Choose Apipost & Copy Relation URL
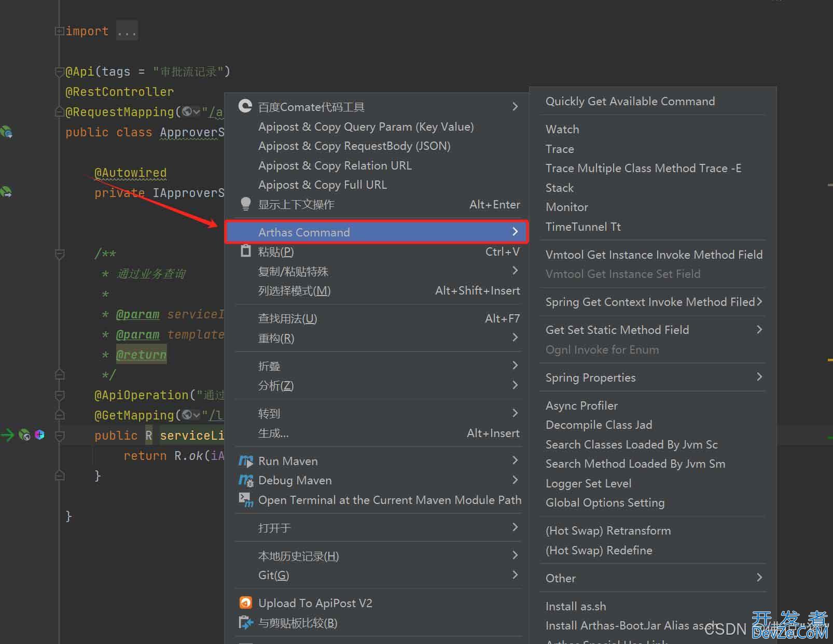The image size is (833, 644). tap(377, 165)
